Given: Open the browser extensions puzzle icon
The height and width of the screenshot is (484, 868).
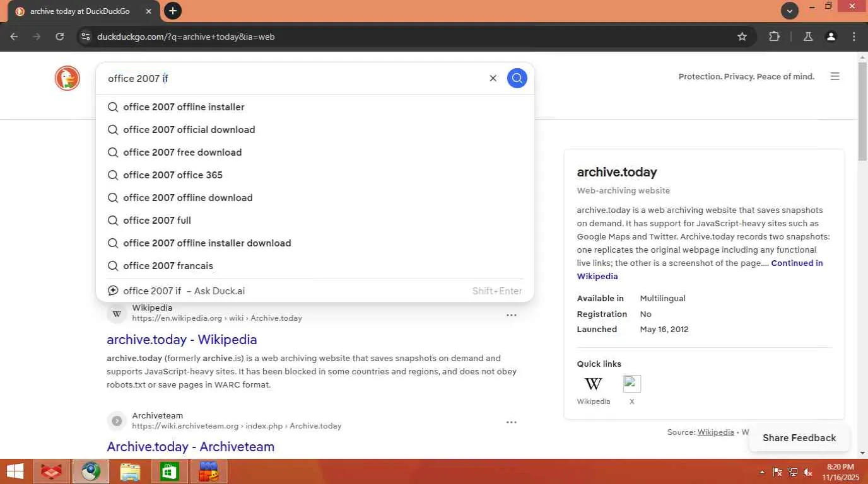Looking at the screenshot, I should [774, 37].
